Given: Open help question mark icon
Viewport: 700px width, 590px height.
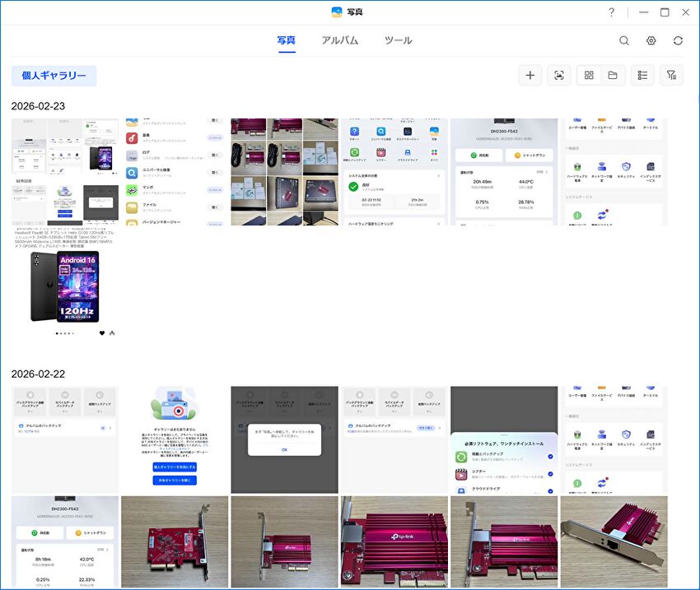Looking at the screenshot, I should 611,12.
